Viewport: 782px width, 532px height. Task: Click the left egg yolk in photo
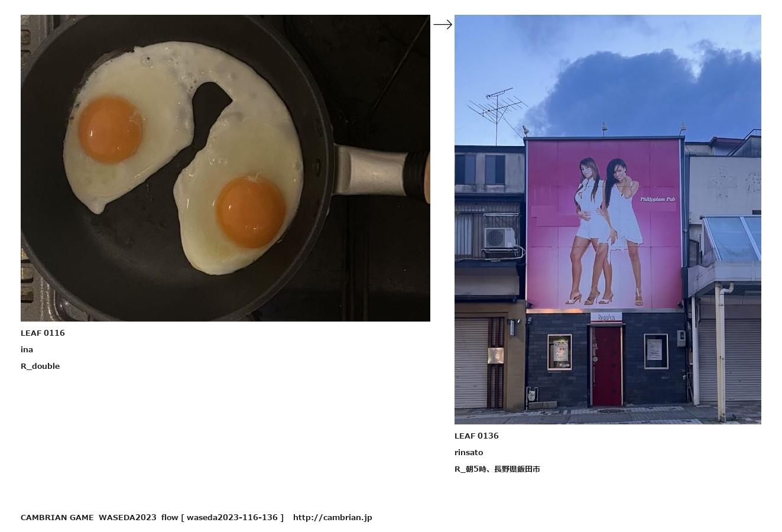110,129
